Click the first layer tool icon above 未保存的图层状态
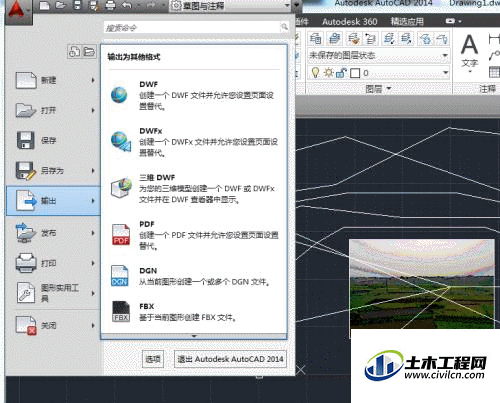Viewport: 500px width, 403px height. tap(315, 39)
